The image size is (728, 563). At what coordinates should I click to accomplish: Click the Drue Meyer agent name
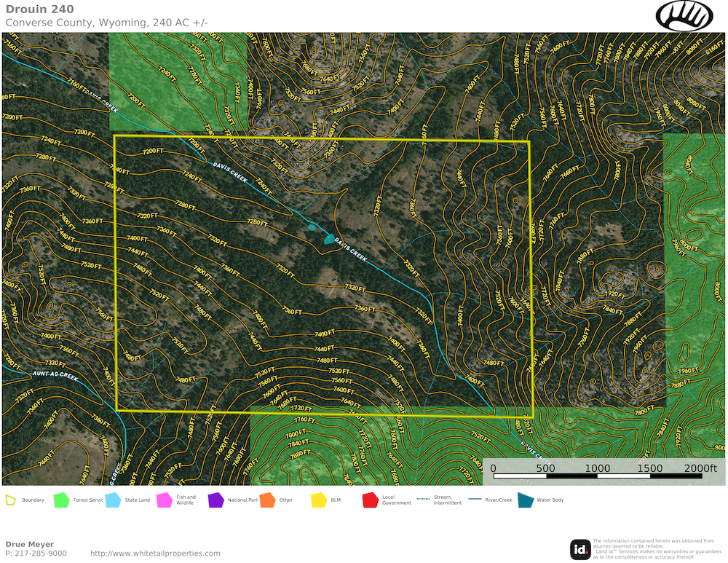pyautogui.click(x=29, y=544)
